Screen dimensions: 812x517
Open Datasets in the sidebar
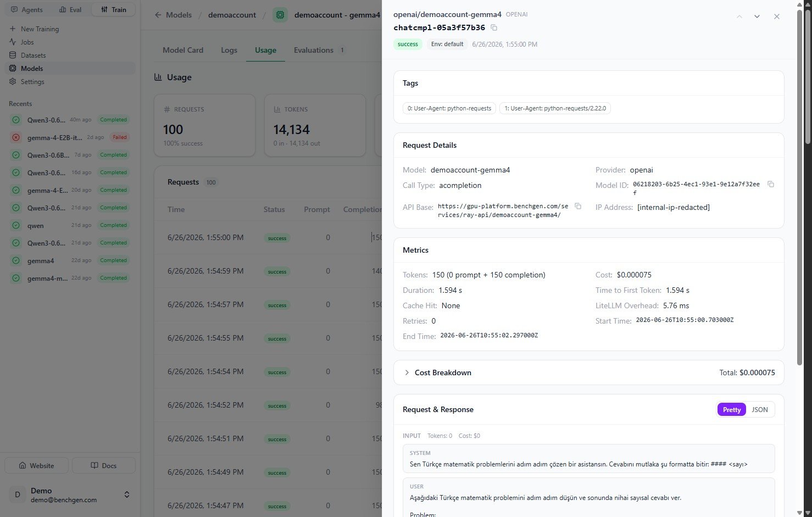[x=70, y=55]
